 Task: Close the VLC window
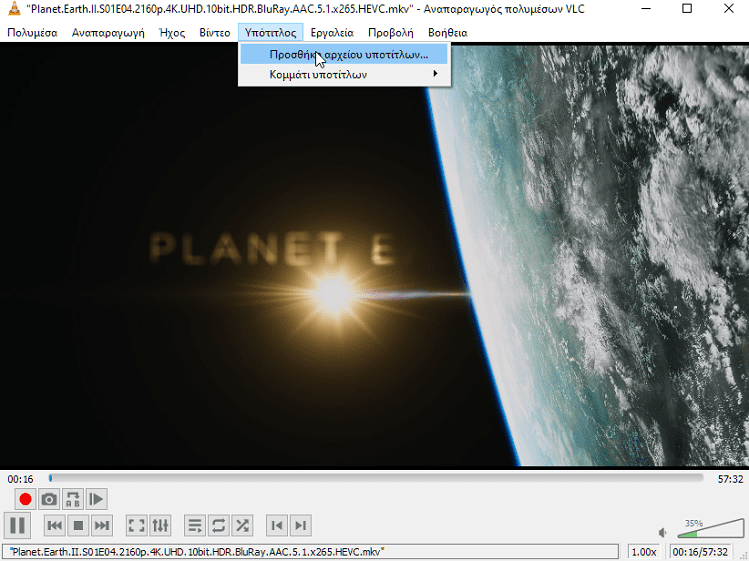point(729,9)
